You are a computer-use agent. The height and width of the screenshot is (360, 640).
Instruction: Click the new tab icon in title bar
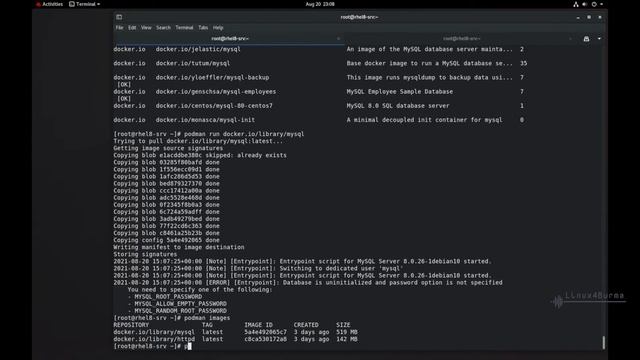(119, 17)
